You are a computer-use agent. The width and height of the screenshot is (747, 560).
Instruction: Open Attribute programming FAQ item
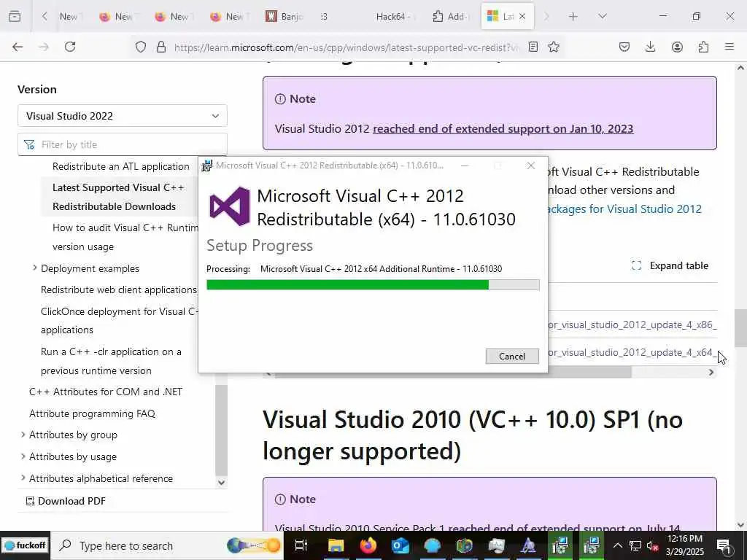point(93,413)
